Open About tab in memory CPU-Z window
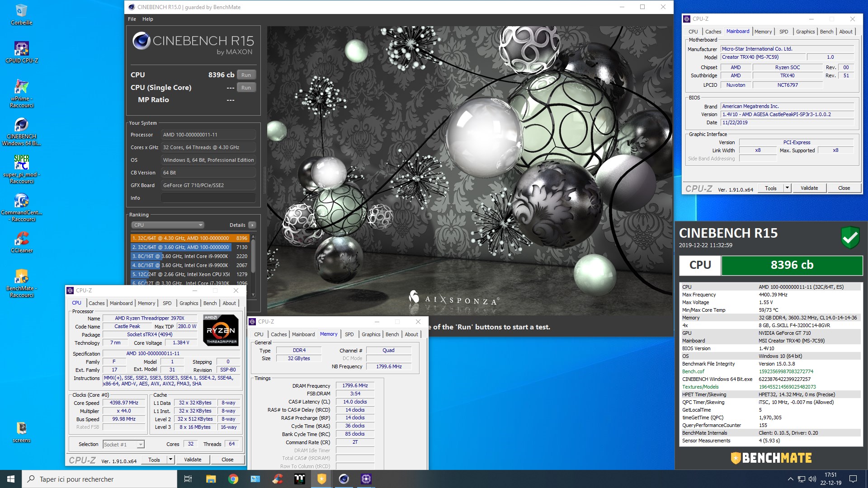Image resolution: width=868 pixels, height=488 pixels. point(411,334)
